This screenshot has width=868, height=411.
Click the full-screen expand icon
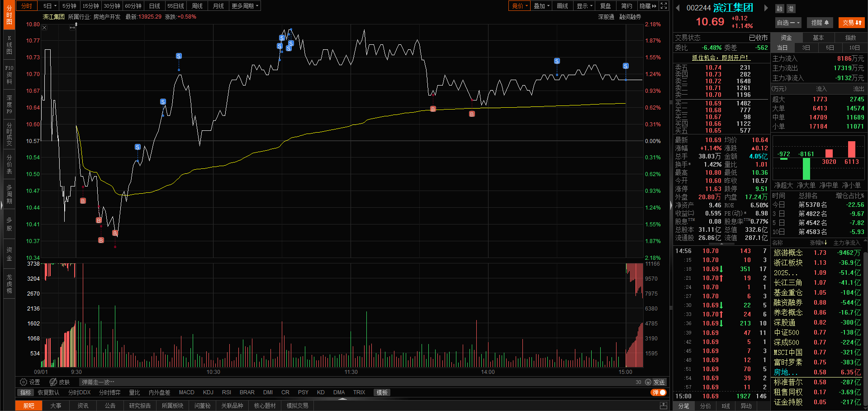point(664,6)
